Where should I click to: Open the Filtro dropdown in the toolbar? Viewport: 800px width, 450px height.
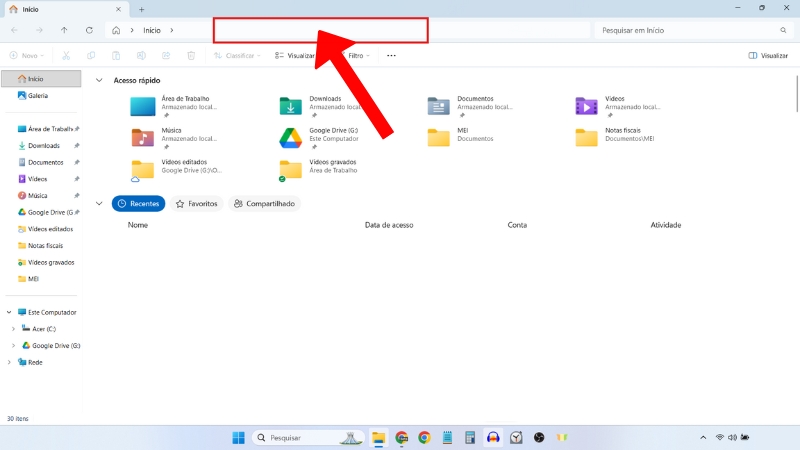[x=357, y=56]
